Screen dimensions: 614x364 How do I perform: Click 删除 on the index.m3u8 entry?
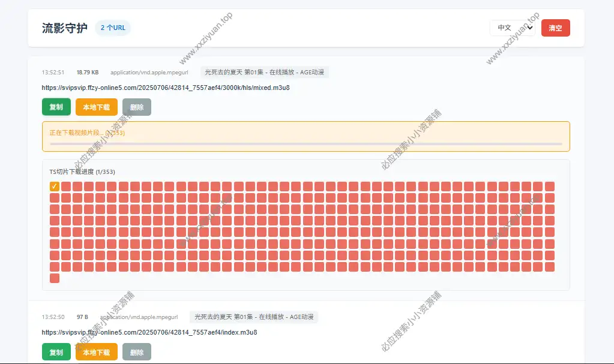pos(137,352)
